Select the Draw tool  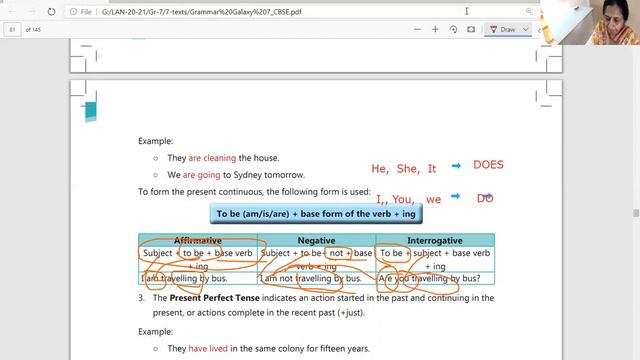[x=503, y=29]
